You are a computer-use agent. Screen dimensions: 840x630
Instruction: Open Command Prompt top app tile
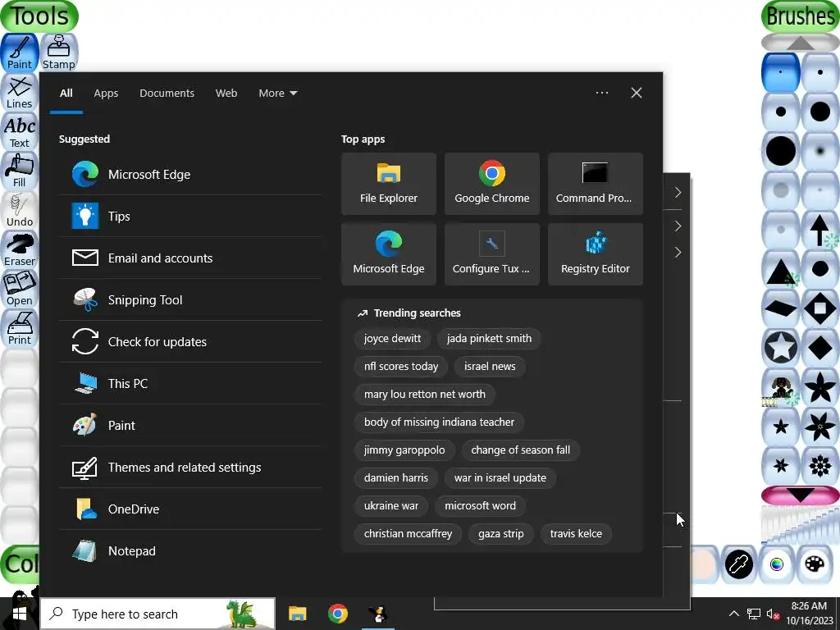pyautogui.click(x=596, y=184)
